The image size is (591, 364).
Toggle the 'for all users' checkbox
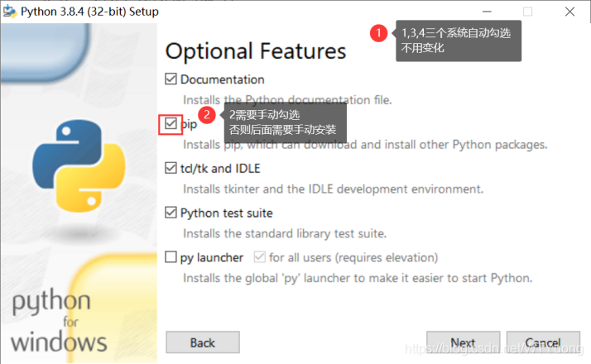coord(260,257)
